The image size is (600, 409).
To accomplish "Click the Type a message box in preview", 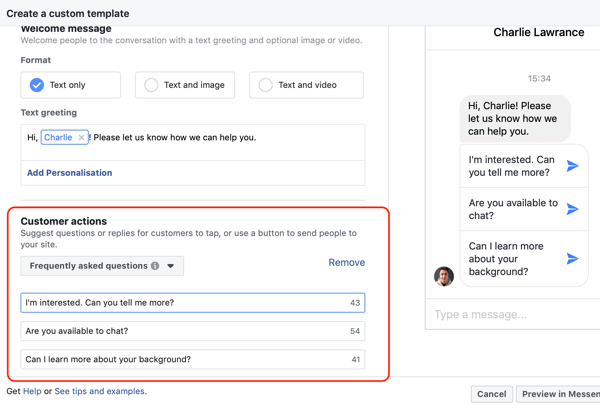I will (510, 314).
